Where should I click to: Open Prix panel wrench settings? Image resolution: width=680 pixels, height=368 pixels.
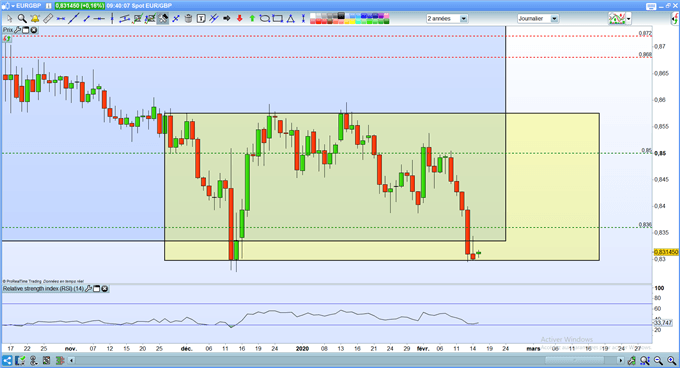[17, 30]
